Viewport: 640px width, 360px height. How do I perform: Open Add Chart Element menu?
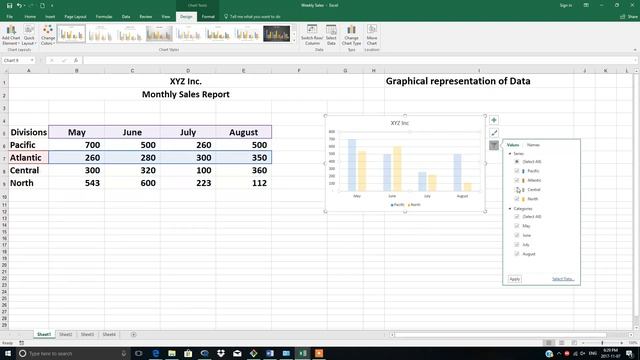click(11, 35)
